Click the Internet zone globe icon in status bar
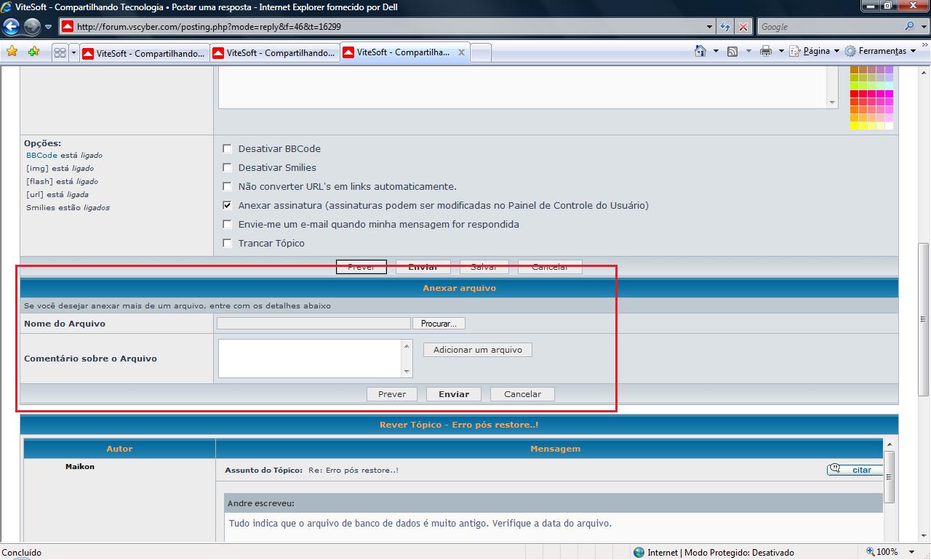Image resolution: width=931 pixels, height=560 pixels. [639, 552]
